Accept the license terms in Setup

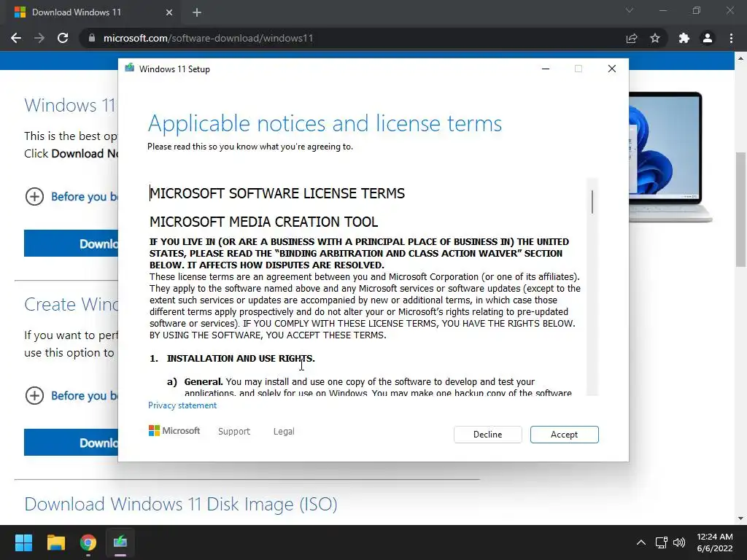pyautogui.click(x=564, y=435)
